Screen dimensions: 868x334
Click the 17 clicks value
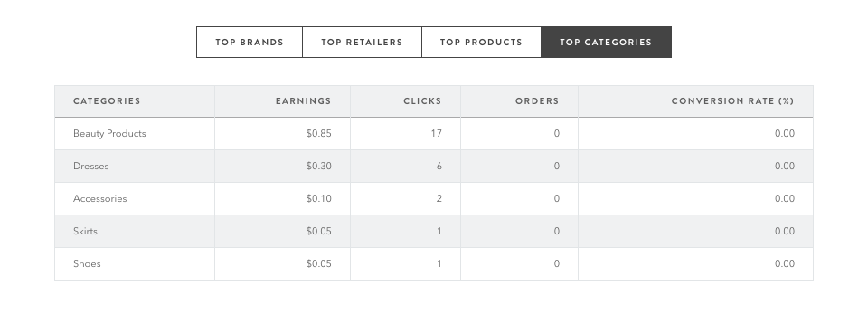pyautogui.click(x=436, y=133)
